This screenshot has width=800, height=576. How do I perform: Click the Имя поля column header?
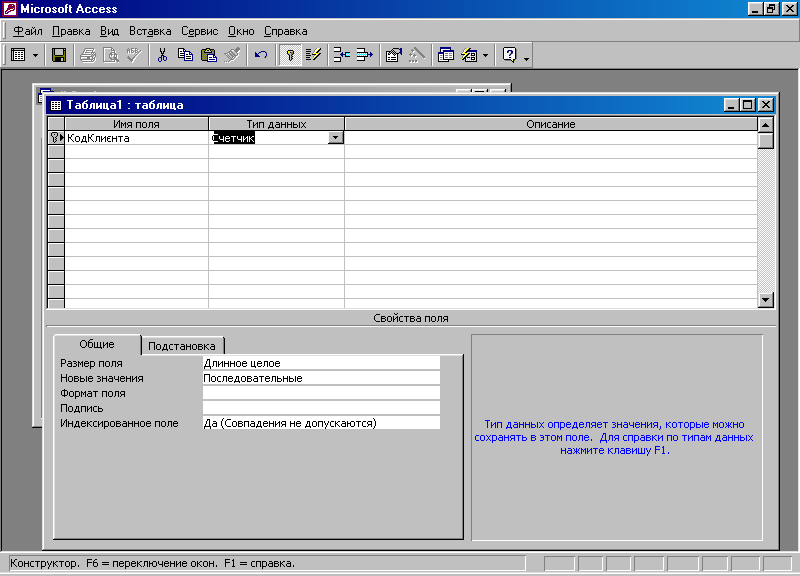click(x=136, y=124)
